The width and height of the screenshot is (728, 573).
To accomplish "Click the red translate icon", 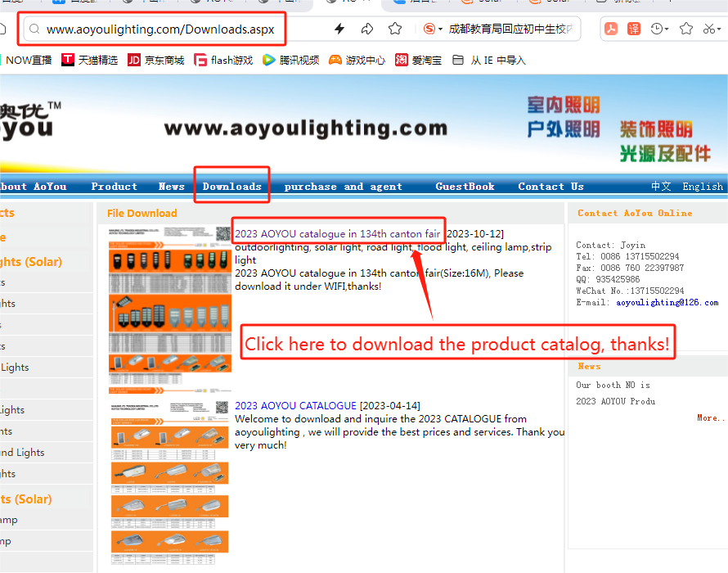I will click(x=634, y=29).
